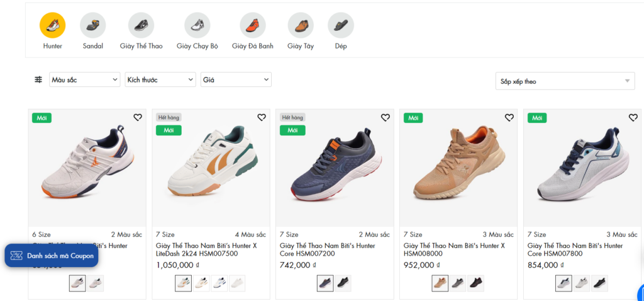This screenshot has width=644, height=301.
Task: Select black color variant of HSM008000 shoe
Action: pos(475,283)
